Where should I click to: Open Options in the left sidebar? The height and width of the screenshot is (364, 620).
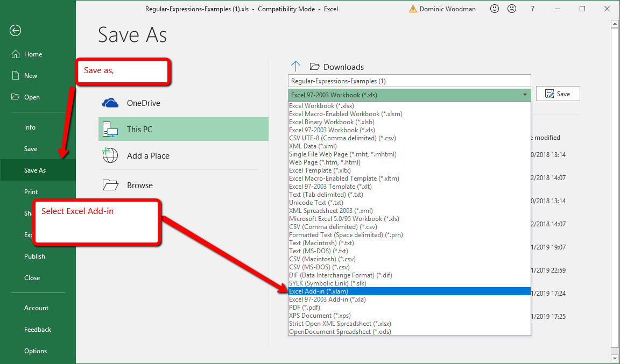click(x=36, y=351)
